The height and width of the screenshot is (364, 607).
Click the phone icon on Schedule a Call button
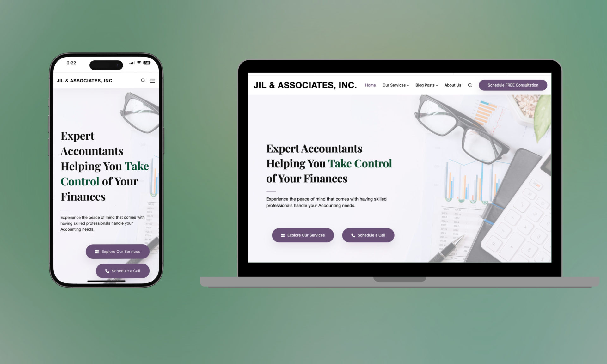click(353, 235)
